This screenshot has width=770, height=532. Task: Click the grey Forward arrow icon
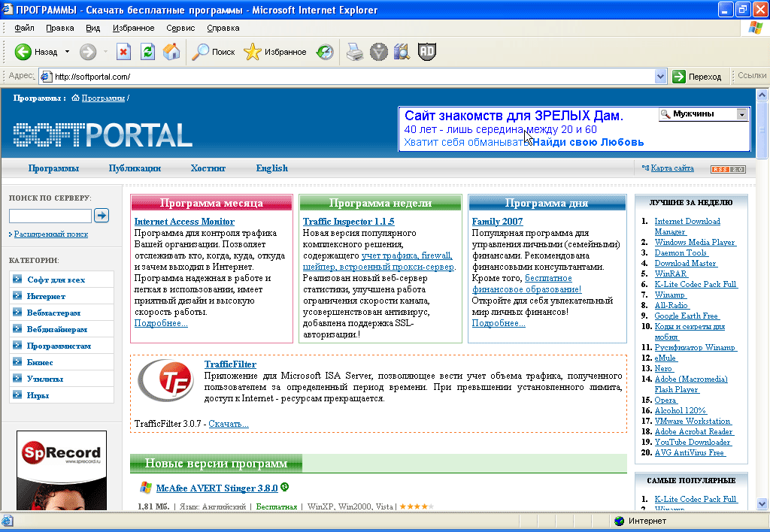coord(88,52)
